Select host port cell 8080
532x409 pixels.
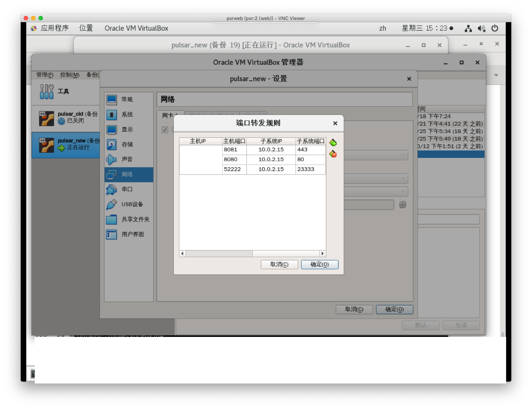click(x=234, y=159)
